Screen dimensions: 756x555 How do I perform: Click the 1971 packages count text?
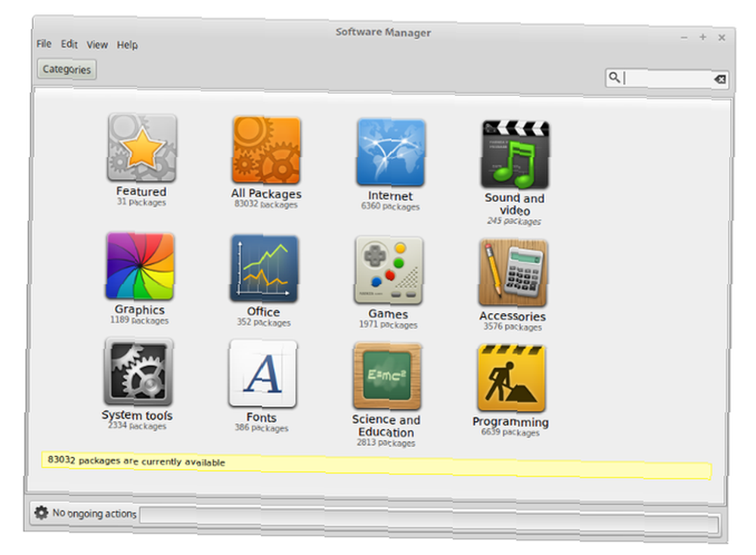click(388, 324)
